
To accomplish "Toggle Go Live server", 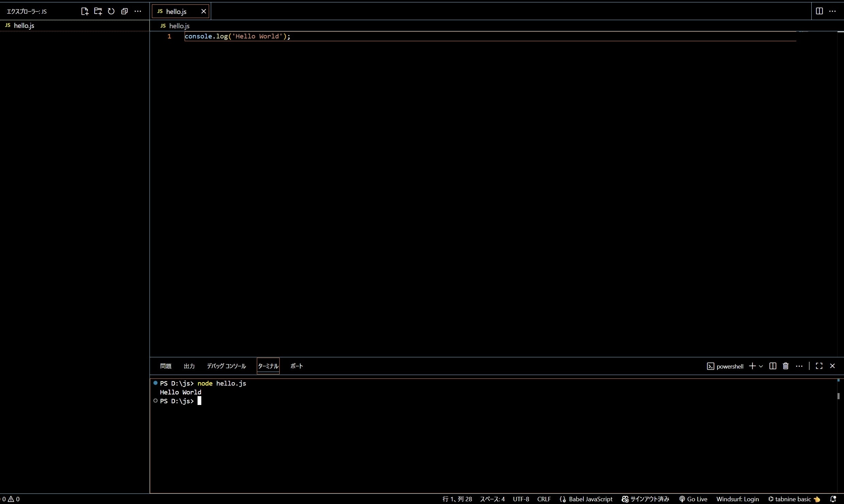I will pos(693,499).
